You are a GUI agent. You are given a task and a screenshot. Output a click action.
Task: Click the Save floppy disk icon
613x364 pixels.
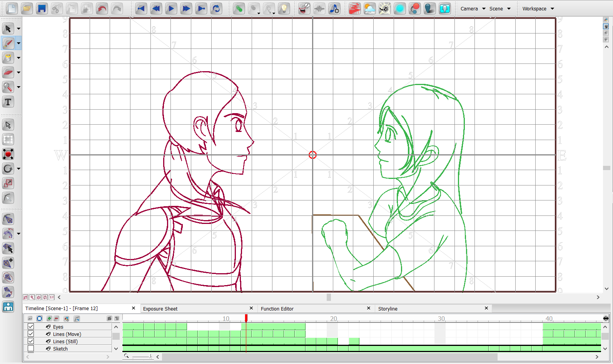[x=42, y=8]
